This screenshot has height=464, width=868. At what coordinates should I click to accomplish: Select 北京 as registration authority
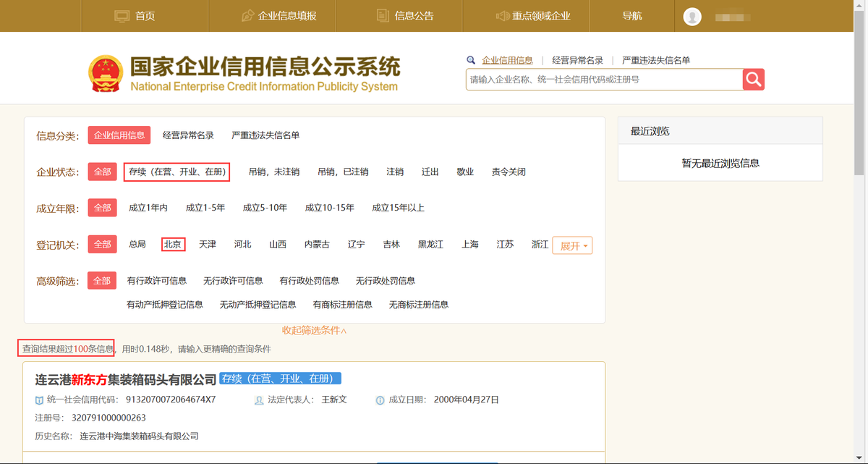point(173,244)
